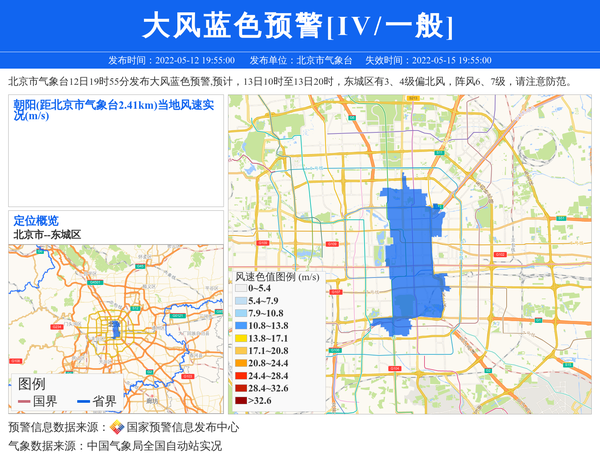Select the 5.4~7.9 pale blue swatch
600x471 pixels.
pyautogui.click(x=241, y=301)
